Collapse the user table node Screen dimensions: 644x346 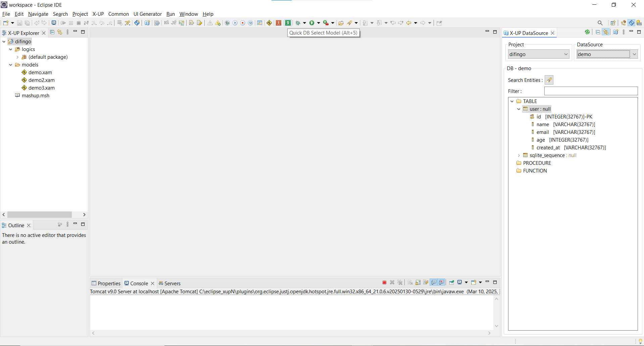518,109
